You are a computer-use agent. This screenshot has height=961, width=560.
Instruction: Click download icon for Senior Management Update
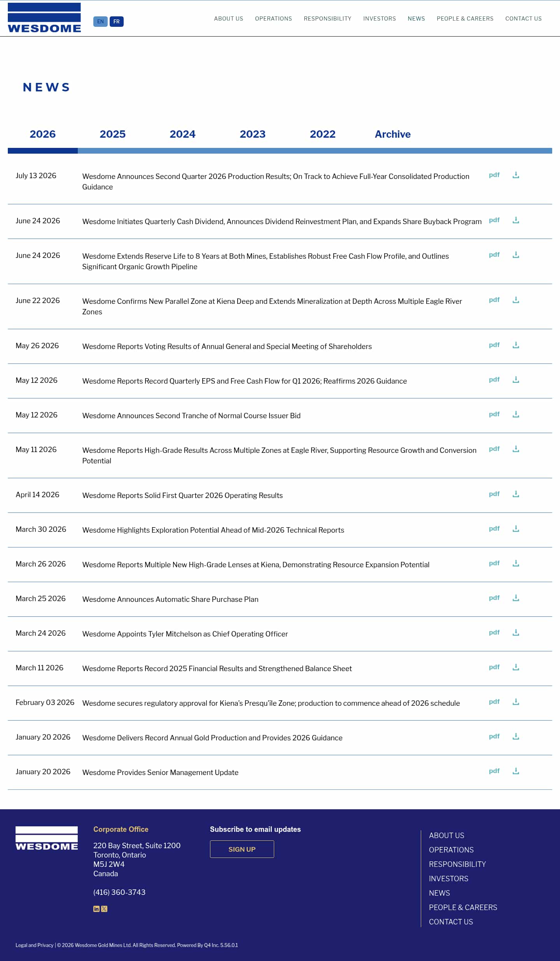tap(516, 771)
